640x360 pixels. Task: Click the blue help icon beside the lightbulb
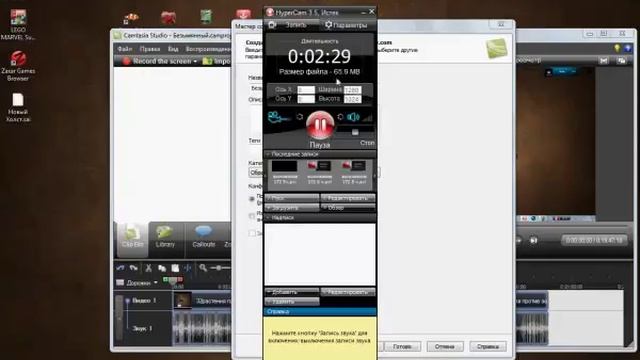628,48
